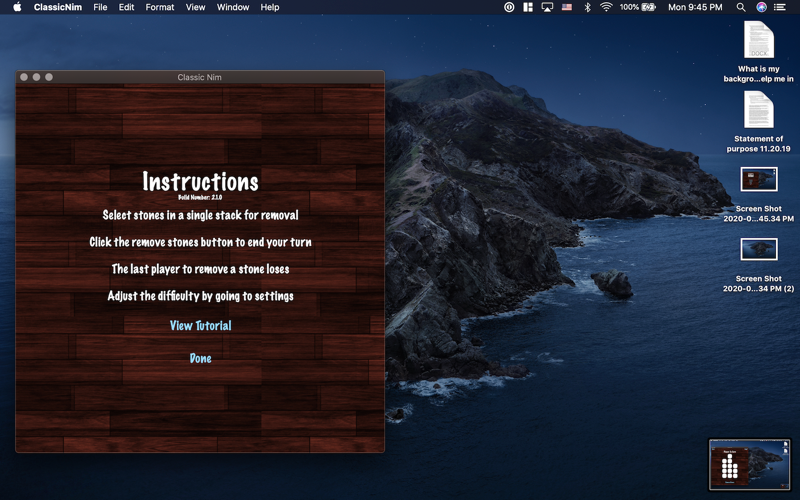This screenshot has height=500, width=800.
Task: Click the Wi-Fi status icon
Action: point(606,7)
